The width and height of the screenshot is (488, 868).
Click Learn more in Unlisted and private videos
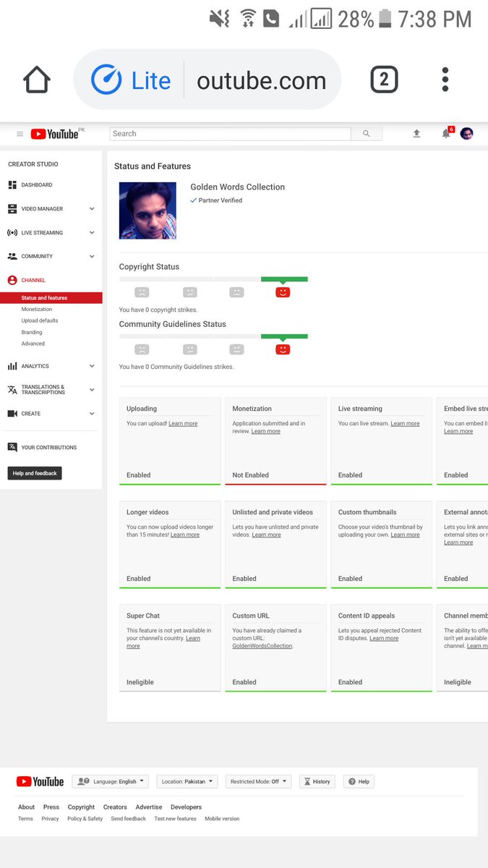click(266, 535)
